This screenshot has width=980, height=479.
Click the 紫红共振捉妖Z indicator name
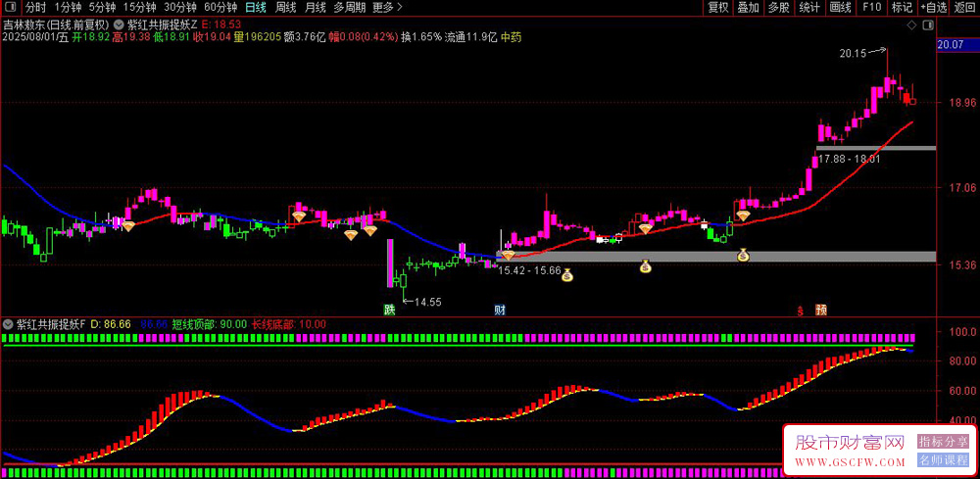coord(163,24)
